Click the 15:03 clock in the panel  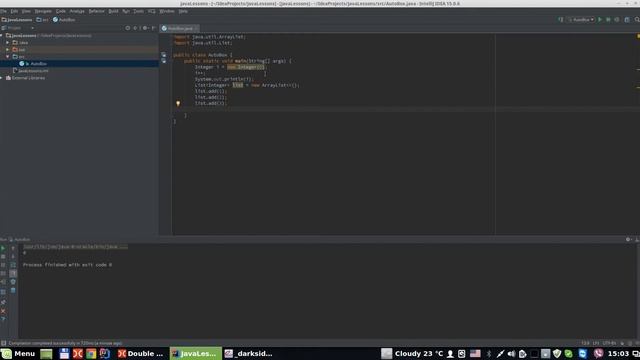(618, 353)
